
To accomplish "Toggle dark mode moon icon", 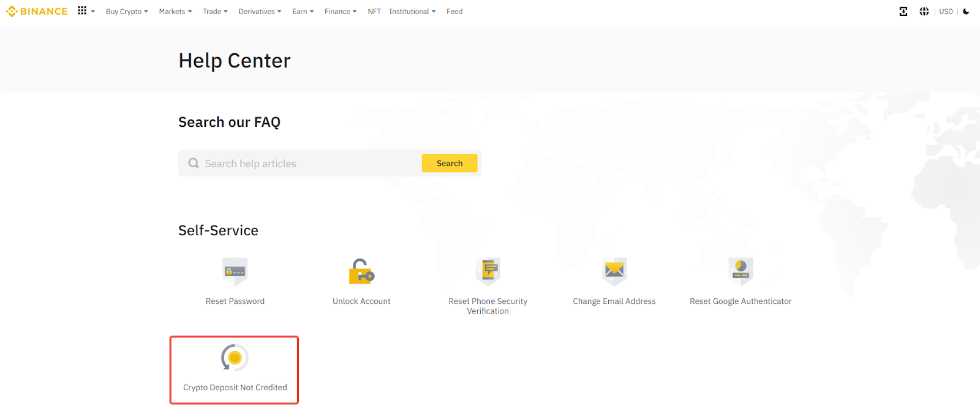I will pyautogui.click(x=966, y=12).
